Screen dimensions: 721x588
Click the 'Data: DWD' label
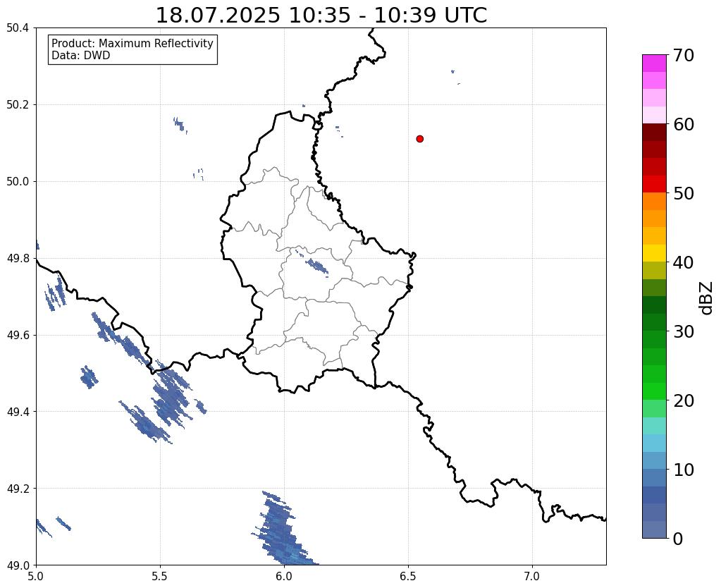tap(80, 56)
